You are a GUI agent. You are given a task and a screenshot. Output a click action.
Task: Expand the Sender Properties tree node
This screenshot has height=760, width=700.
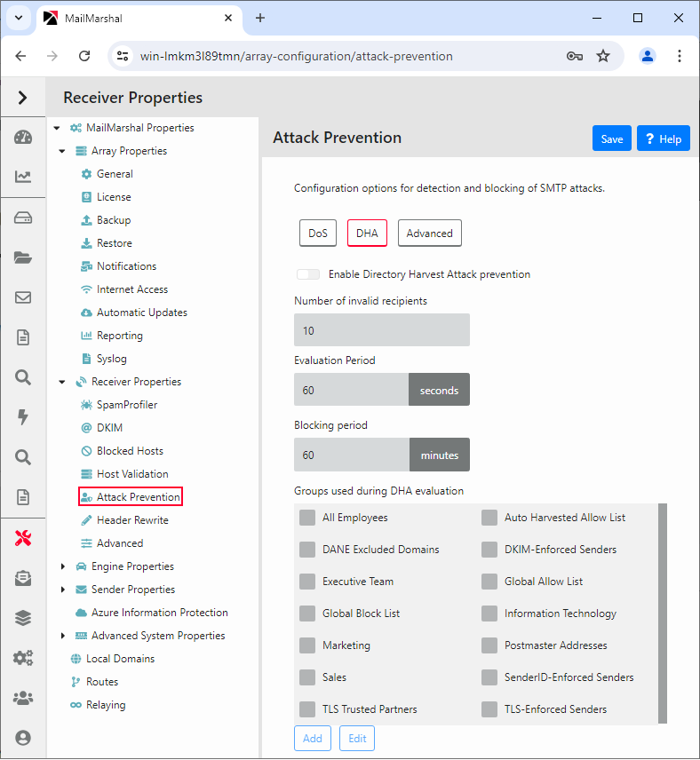(62, 590)
